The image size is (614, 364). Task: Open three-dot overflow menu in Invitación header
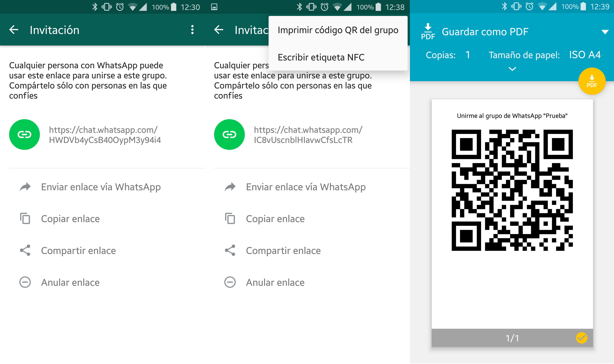(192, 30)
